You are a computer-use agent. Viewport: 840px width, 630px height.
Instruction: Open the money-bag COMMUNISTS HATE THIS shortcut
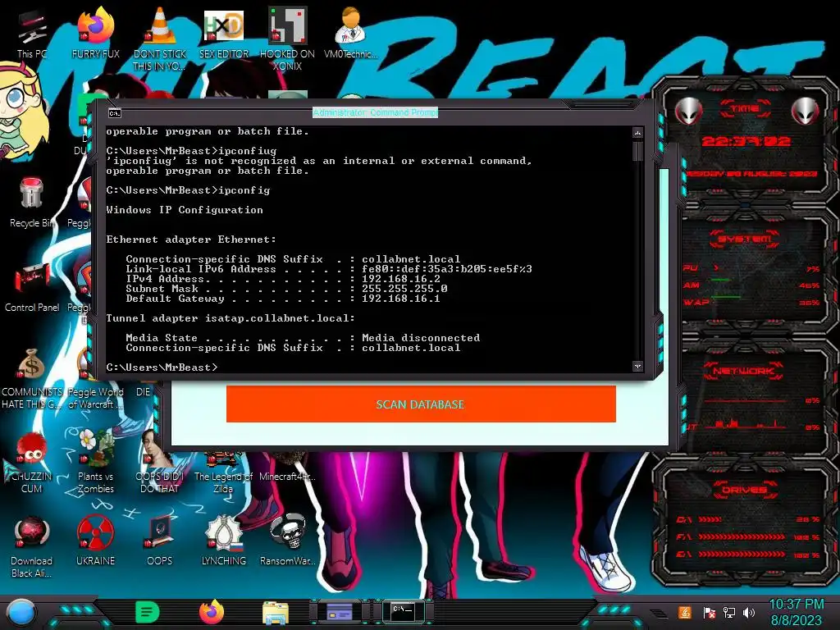[32, 378]
